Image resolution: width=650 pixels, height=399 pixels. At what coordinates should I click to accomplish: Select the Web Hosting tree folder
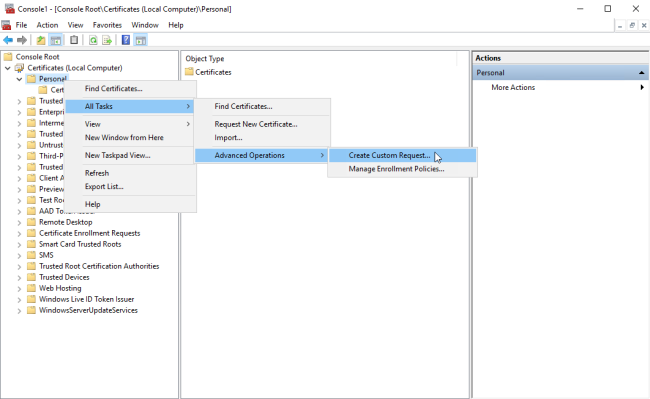click(60, 288)
